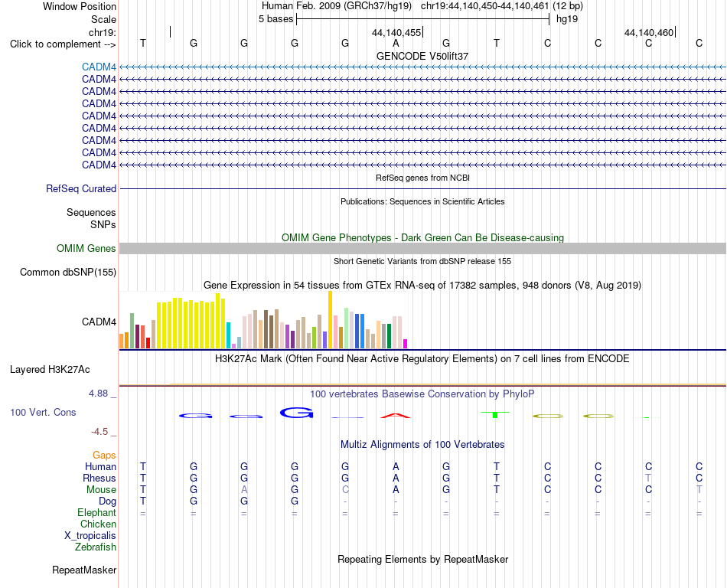Click the A base in the sequence row
The width and height of the screenshot is (727, 588).
pos(396,43)
